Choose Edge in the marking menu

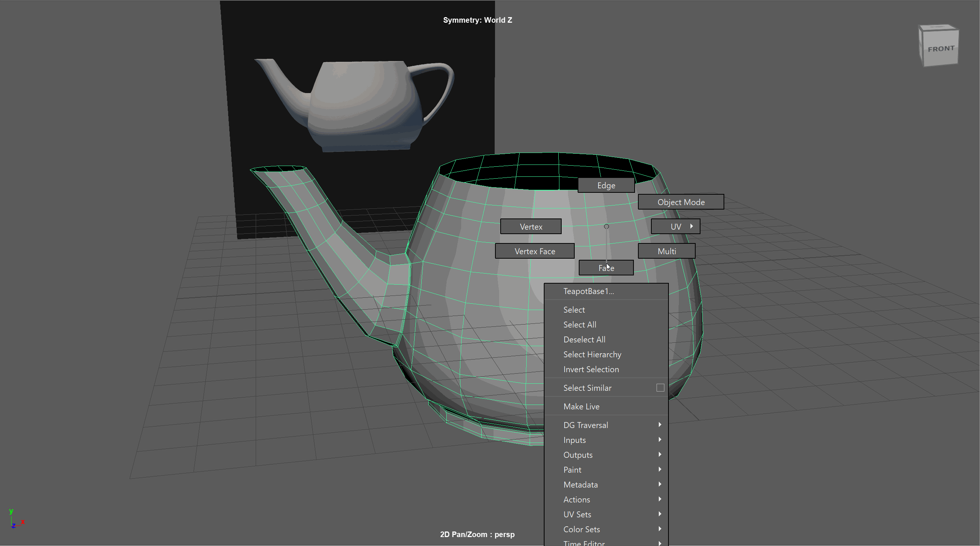[x=606, y=186]
